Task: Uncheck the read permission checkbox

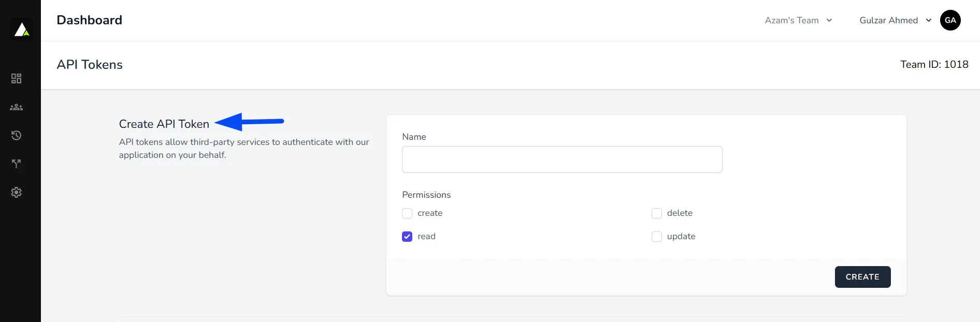Action: click(x=407, y=237)
